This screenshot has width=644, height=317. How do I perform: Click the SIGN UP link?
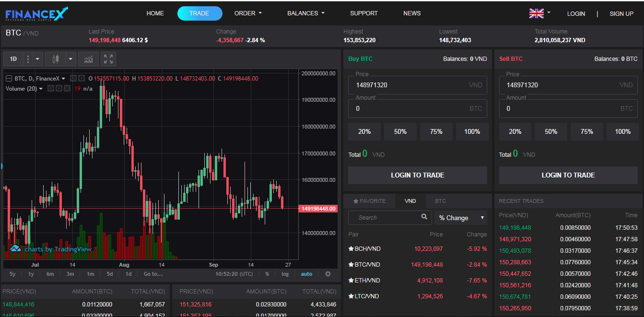pos(621,14)
